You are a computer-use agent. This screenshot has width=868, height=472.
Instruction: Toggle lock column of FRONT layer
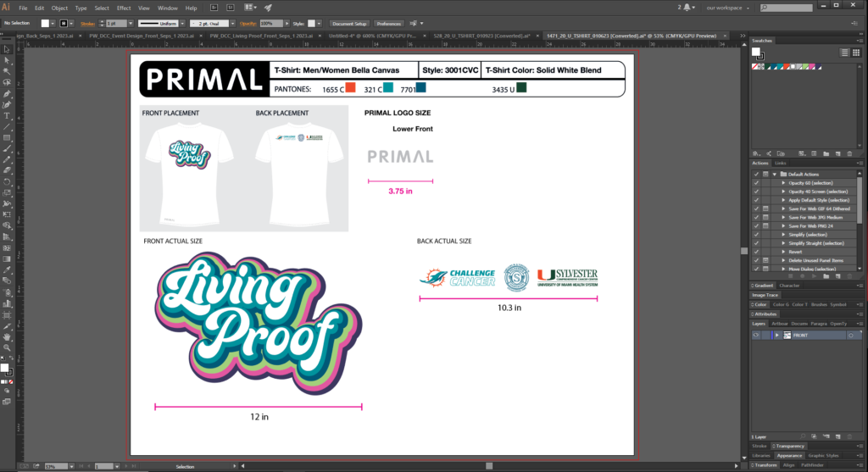pyautogui.click(x=765, y=336)
